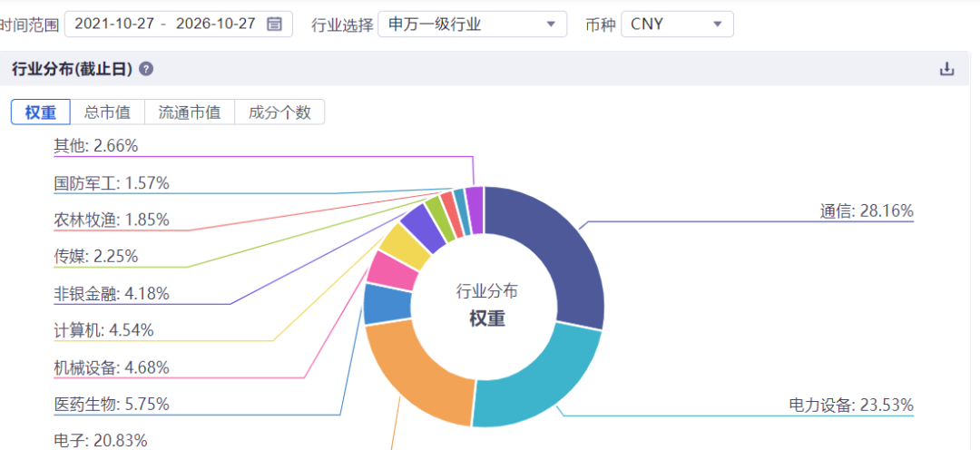The height and width of the screenshot is (450, 980).
Task: Click the 通信: 28.16% label
Action: pos(867,211)
